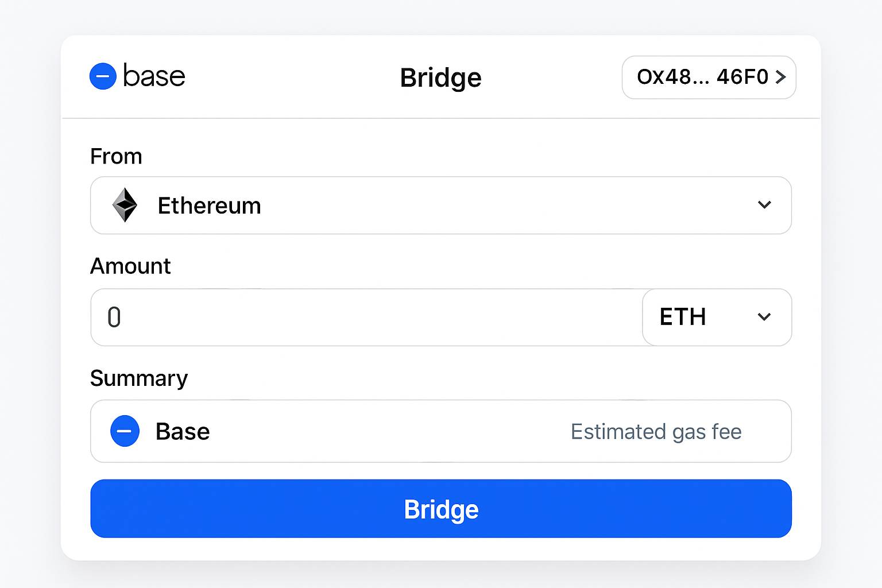Select the zero value in the Amount box
This screenshot has height=588, width=882.
click(114, 317)
